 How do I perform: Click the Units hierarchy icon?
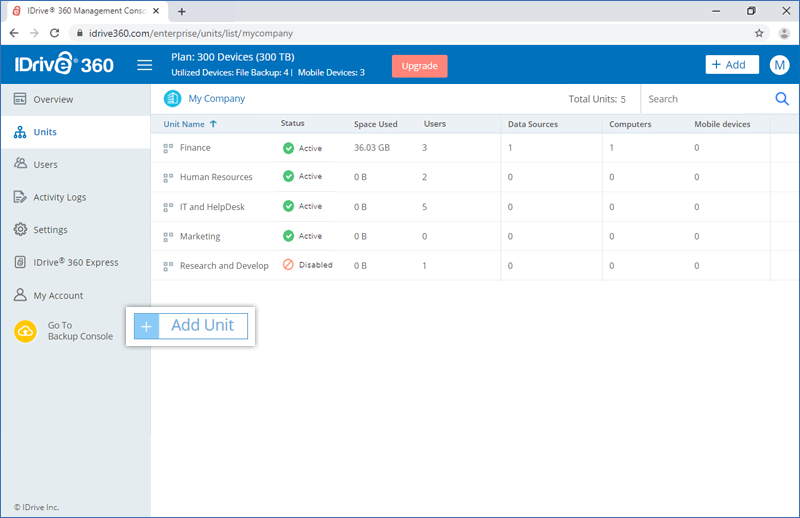[20, 132]
